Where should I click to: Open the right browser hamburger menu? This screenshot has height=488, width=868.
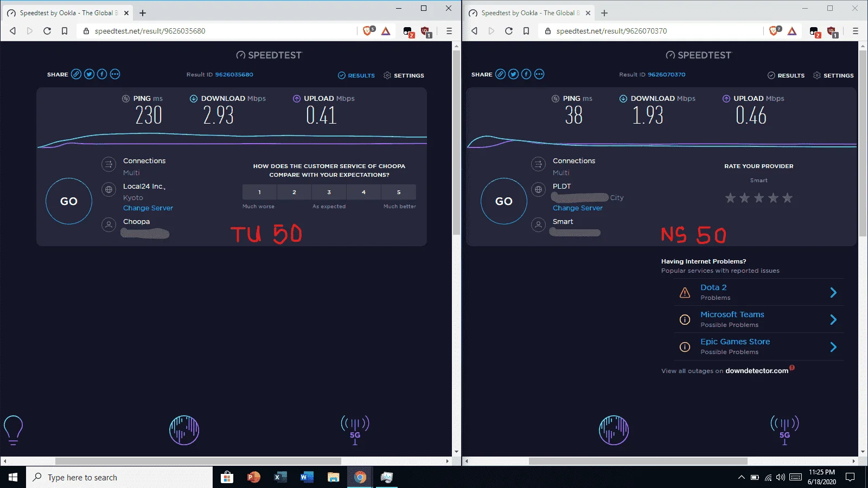click(x=856, y=31)
